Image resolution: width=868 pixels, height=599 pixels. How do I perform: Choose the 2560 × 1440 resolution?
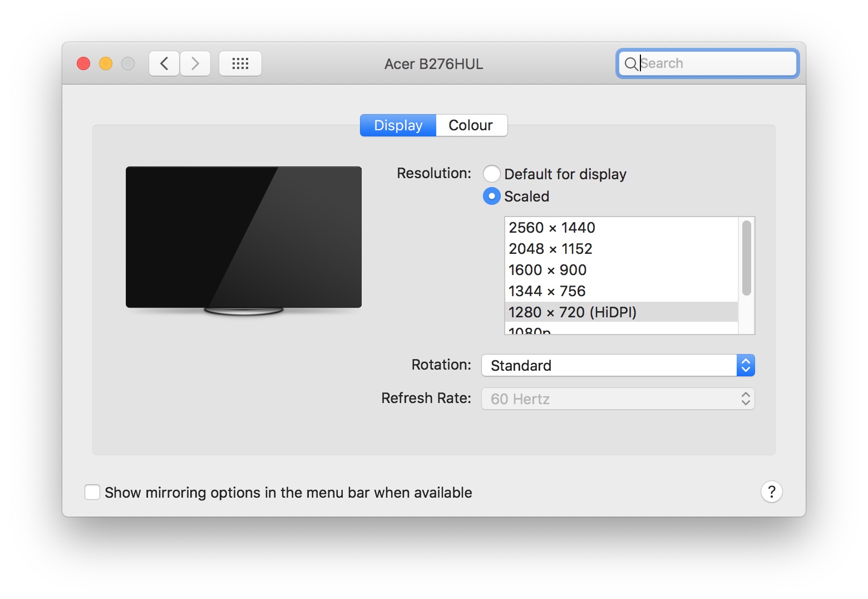tap(622, 228)
